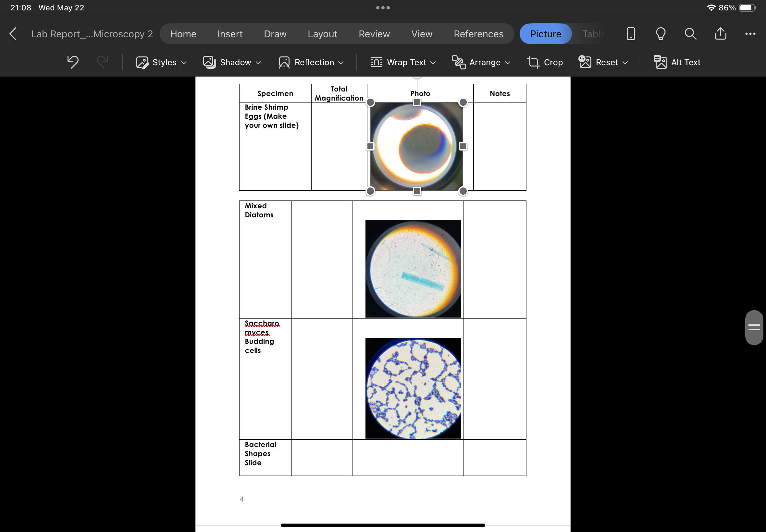
Task: Tap the lightbulb Tell Me icon
Action: coord(660,34)
